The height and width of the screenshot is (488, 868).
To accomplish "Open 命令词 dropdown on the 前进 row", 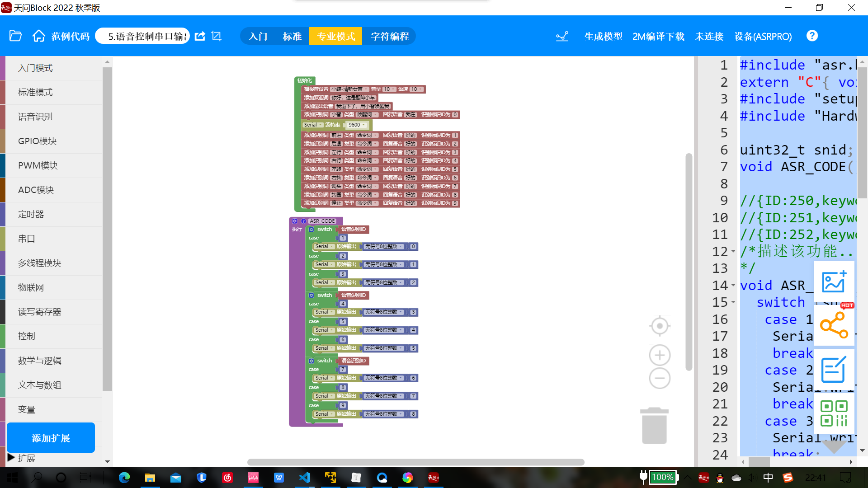I will point(367,136).
